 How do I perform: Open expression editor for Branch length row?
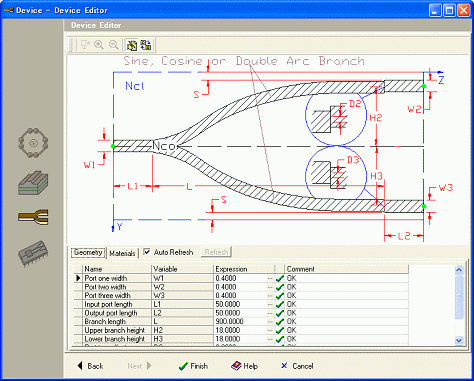click(x=270, y=322)
